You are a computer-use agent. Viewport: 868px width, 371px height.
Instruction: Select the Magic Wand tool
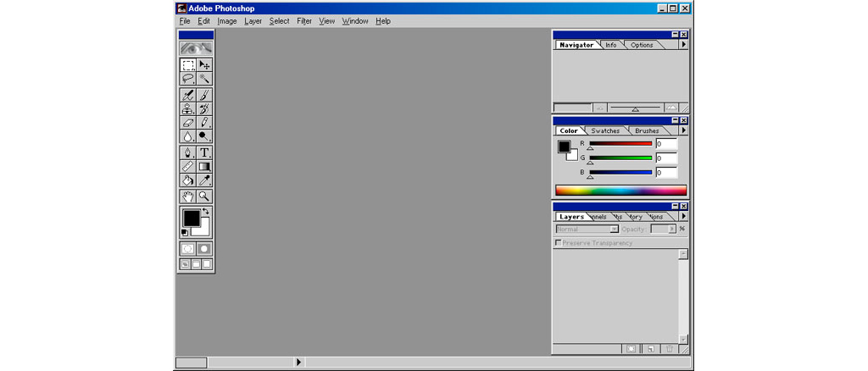pos(204,79)
